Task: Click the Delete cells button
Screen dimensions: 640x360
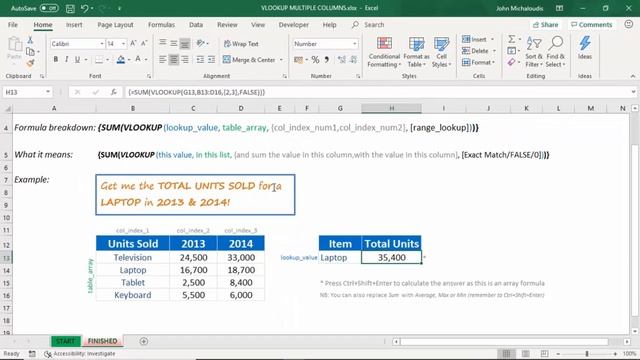Action: (479, 51)
